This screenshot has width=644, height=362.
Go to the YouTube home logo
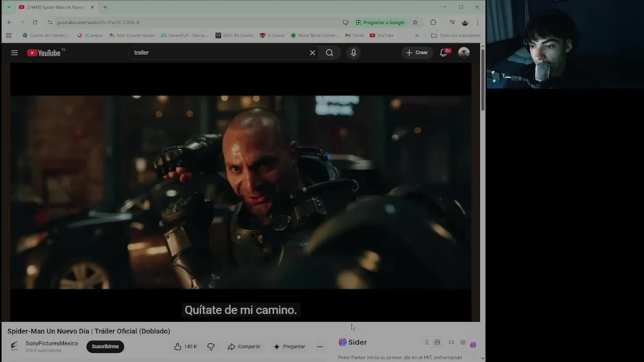(x=44, y=53)
